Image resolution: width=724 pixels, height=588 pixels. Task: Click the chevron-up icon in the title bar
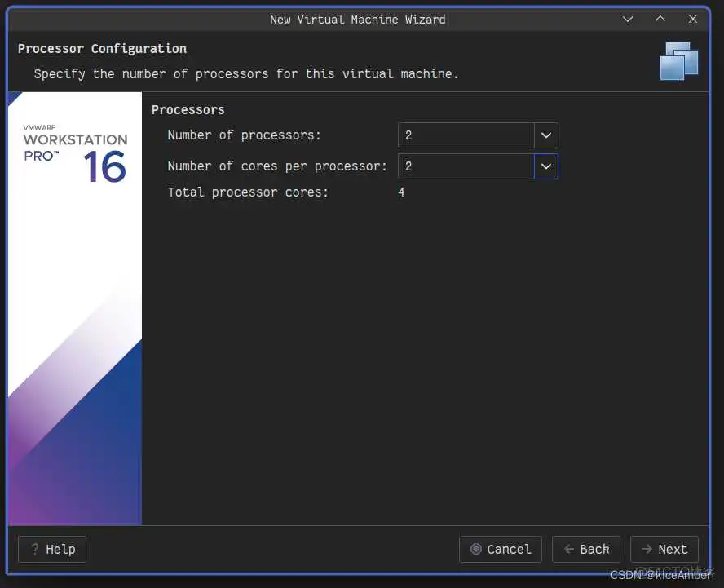660,19
